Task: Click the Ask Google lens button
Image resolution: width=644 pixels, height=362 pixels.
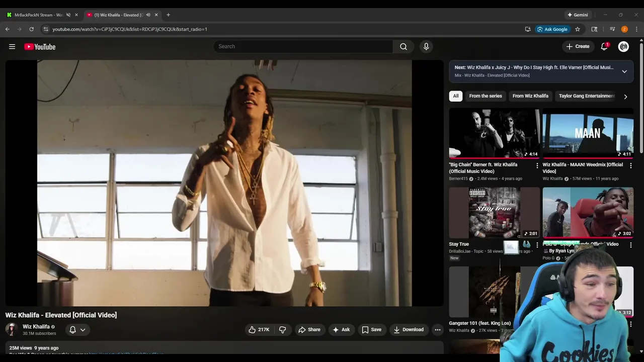Action: 552,29
